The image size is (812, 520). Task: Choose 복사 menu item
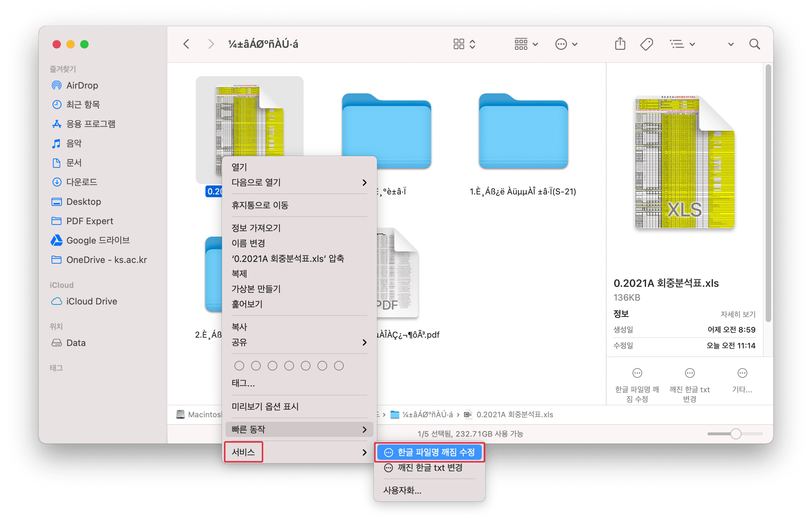pos(299,327)
